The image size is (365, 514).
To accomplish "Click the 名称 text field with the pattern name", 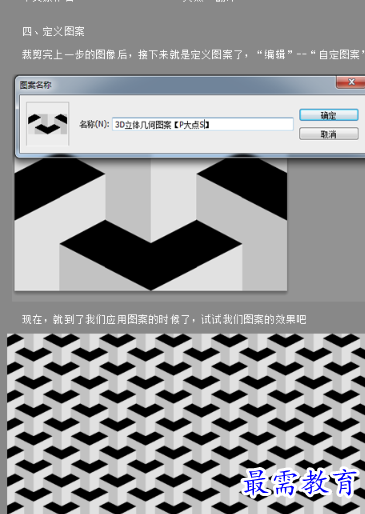I will (203, 124).
